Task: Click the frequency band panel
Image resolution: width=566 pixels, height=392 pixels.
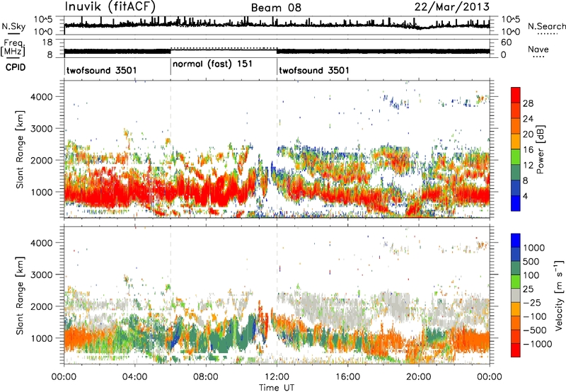Action: coord(277,49)
